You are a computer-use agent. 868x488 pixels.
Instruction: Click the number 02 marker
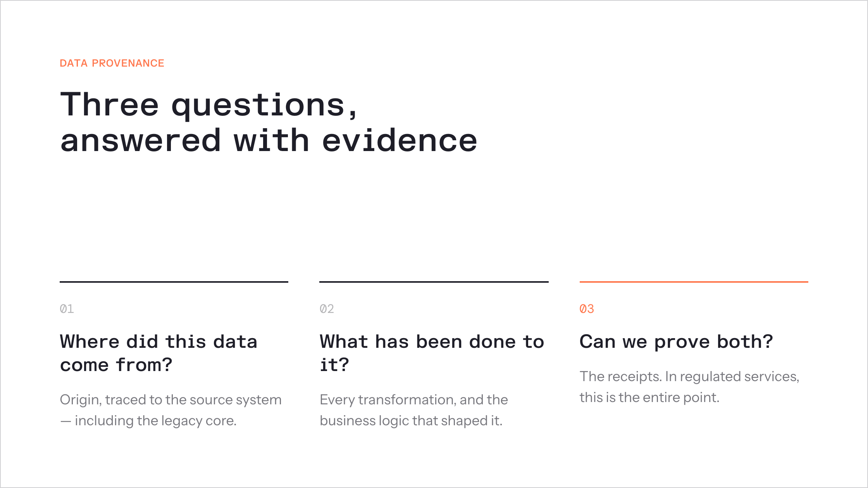coord(327,309)
